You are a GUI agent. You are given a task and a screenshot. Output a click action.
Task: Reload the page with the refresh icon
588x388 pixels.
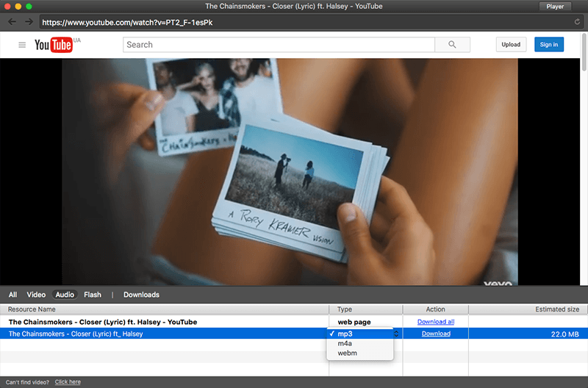tap(577, 22)
